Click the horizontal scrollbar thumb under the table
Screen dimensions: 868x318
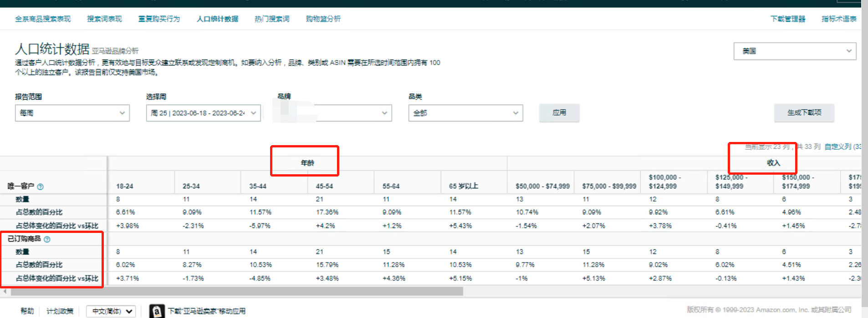click(x=236, y=292)
